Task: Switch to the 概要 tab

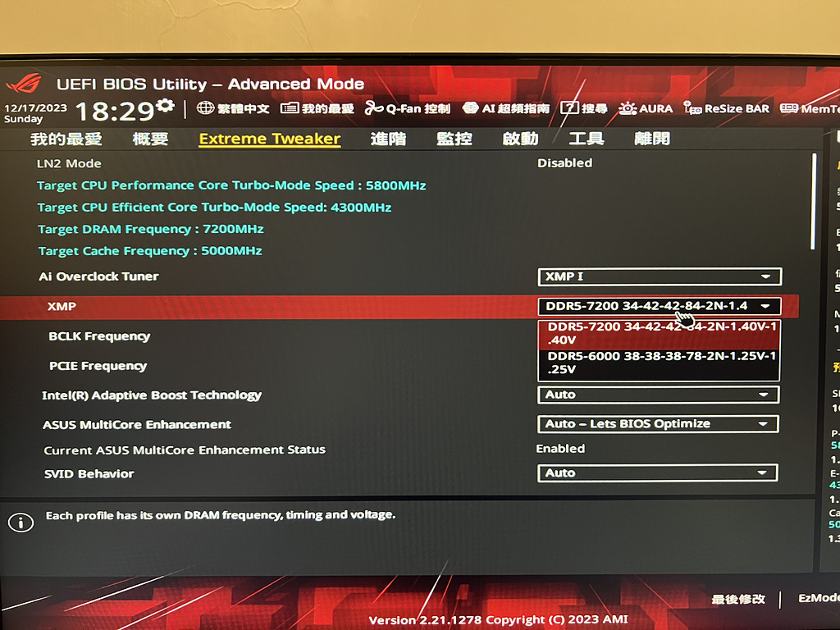Action: tap(151, 139)
